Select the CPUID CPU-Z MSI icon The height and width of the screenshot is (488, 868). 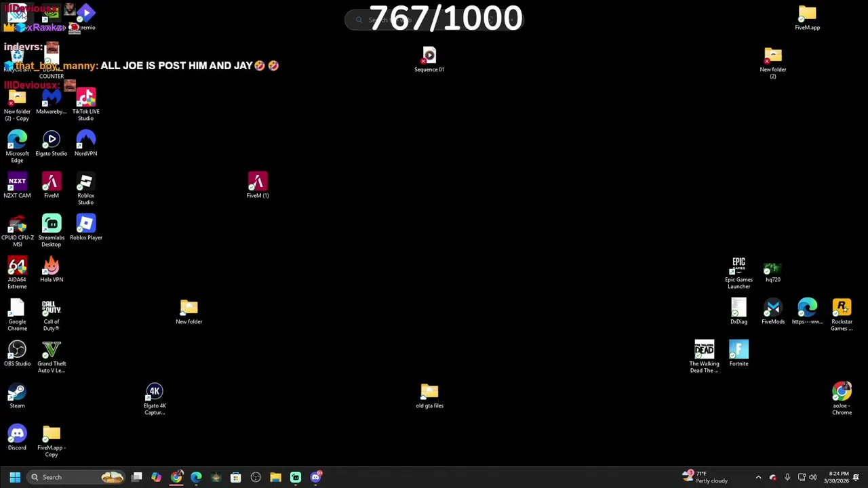click(x=17, y=230)
